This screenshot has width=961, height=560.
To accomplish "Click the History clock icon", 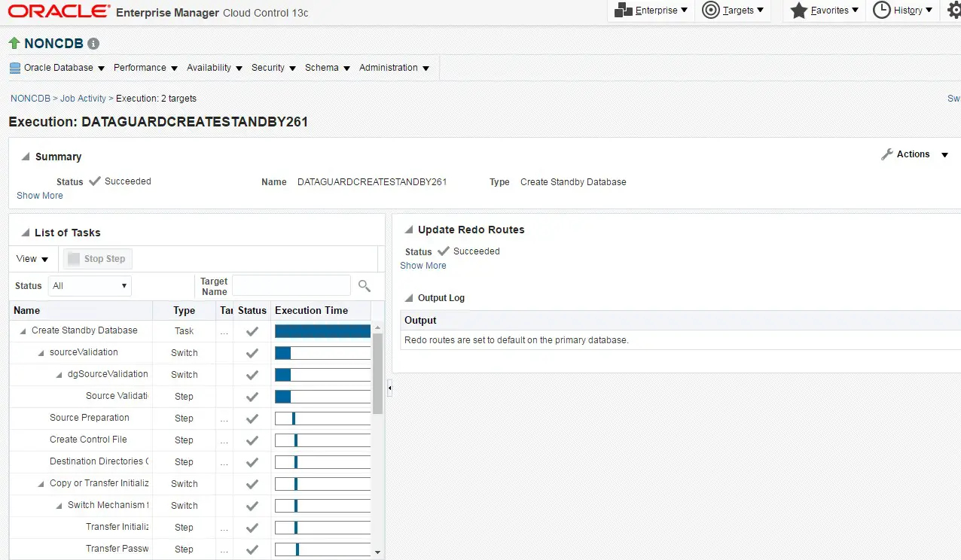I will [x=882, y=10].
